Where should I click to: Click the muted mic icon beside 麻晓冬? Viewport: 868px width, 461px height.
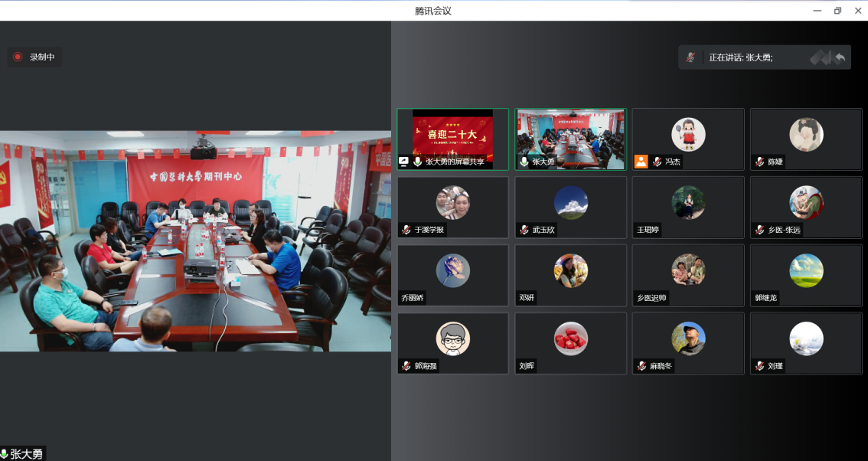coord(641,366)
